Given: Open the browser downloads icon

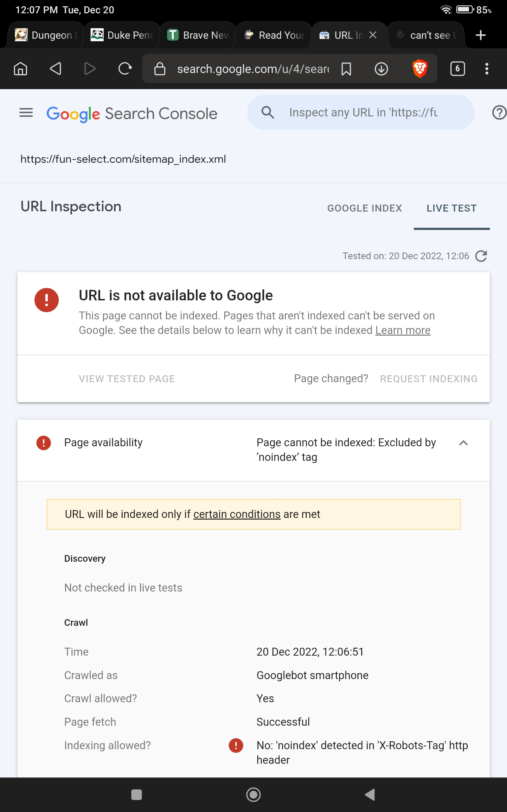Looking at the screenshot, I should tap(381, 69).
